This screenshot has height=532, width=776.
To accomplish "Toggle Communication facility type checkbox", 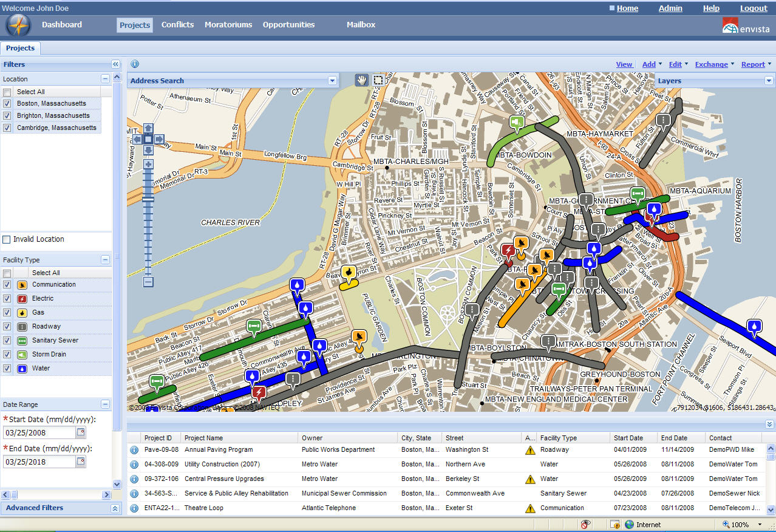I will (7, 285).
